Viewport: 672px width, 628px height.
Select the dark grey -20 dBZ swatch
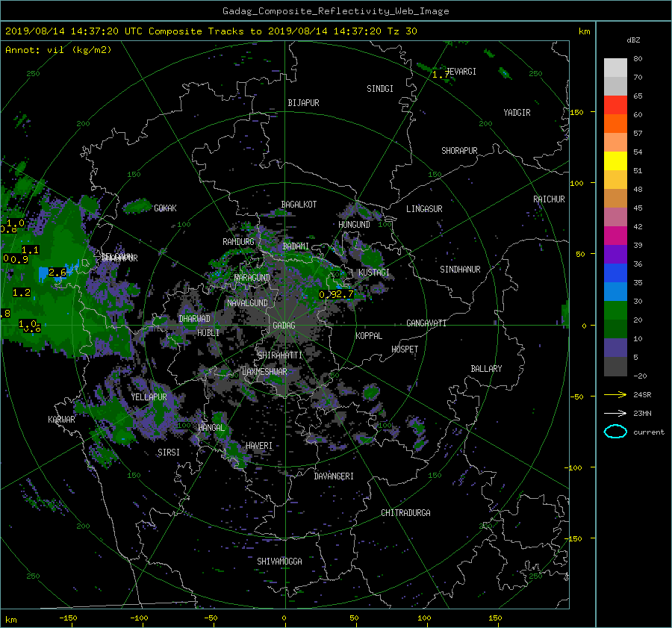point(615,366)
